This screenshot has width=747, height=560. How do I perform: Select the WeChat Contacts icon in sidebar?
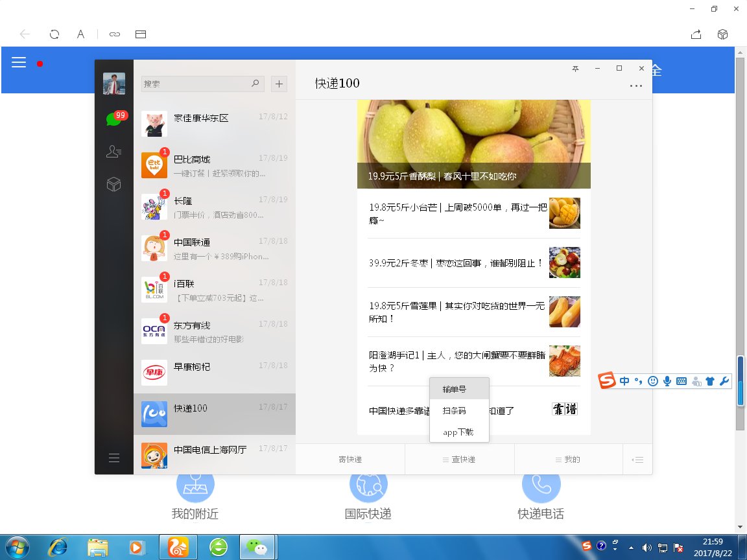pyautogui.click(x=113, y=151)
